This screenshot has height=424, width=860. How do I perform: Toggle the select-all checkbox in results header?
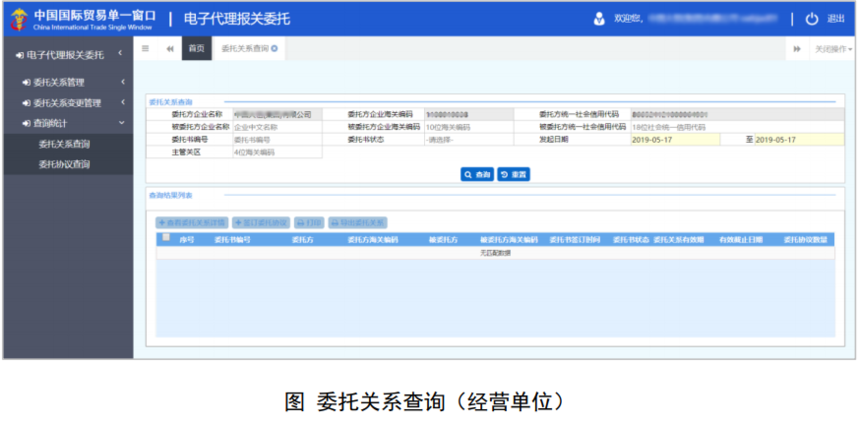point(166,238)
